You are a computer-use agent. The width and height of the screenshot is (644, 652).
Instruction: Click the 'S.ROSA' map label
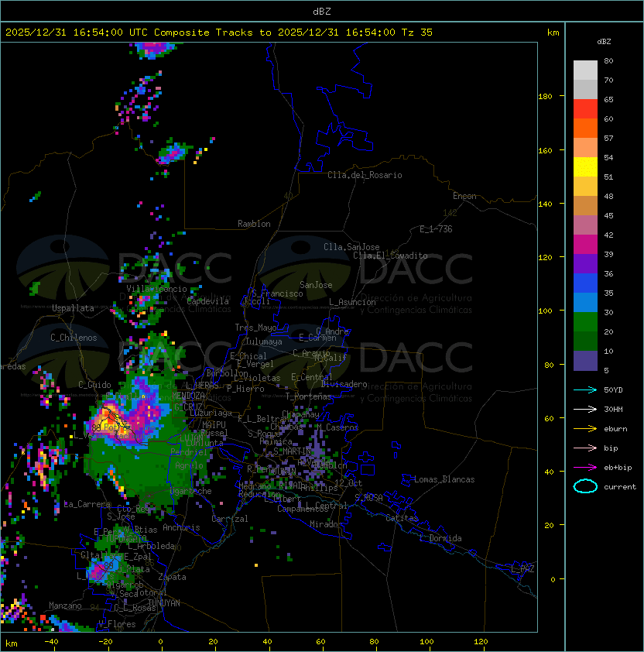coord(368,498)
